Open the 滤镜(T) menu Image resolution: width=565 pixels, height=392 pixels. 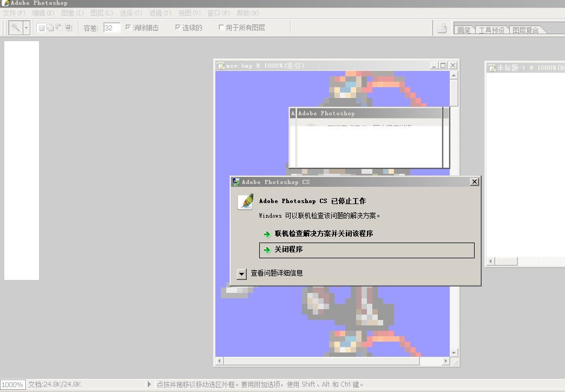click(160, 13)
